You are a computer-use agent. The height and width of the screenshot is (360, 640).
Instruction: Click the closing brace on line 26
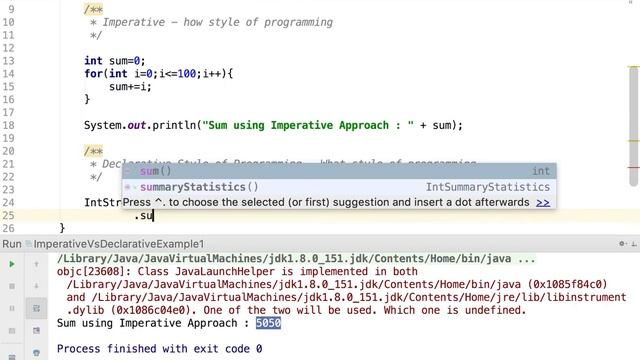click(62, 228)
